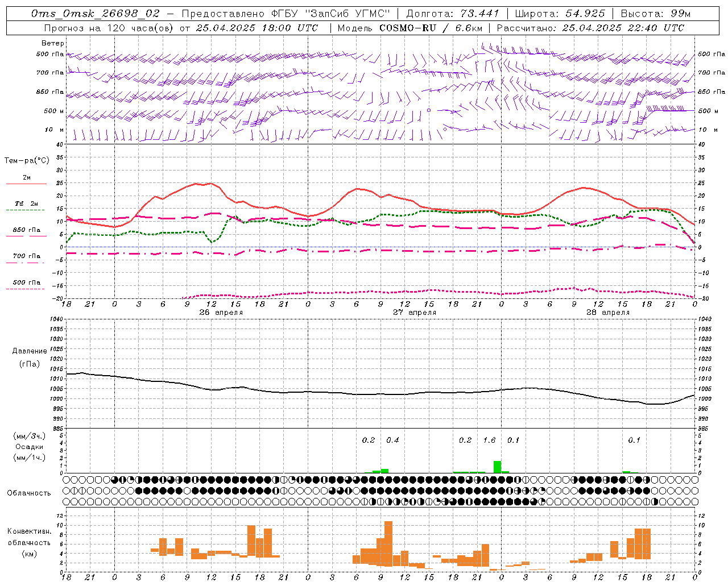Click the 27 апреля date label

click(x=415, y=313)
